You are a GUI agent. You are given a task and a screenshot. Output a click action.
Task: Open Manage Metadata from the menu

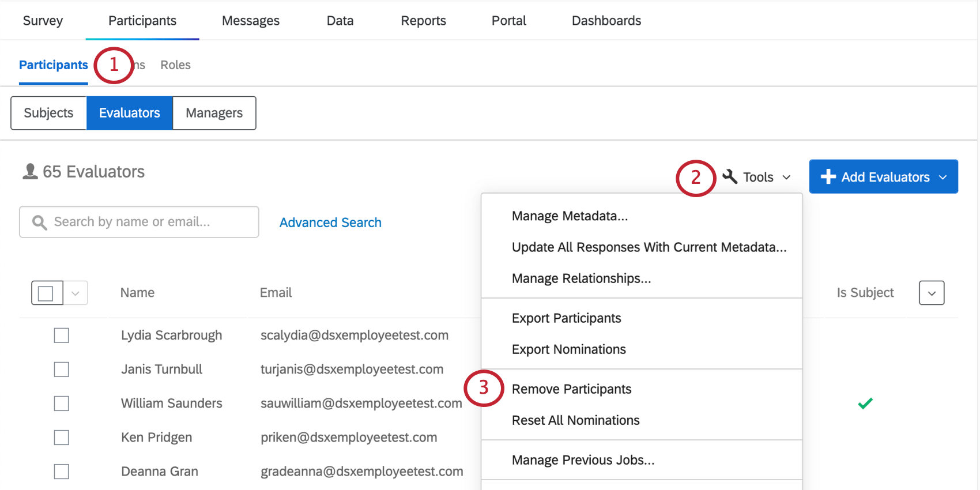(x=570, y=216)
